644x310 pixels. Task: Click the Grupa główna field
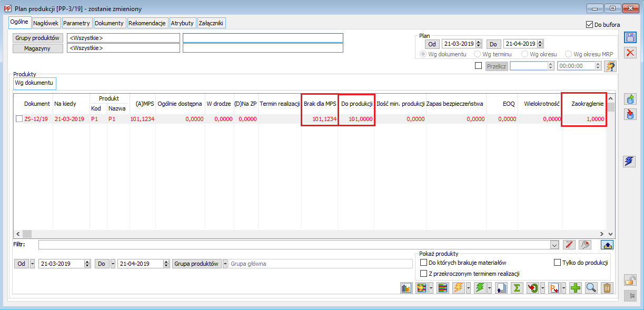click(x=321, y=264)
